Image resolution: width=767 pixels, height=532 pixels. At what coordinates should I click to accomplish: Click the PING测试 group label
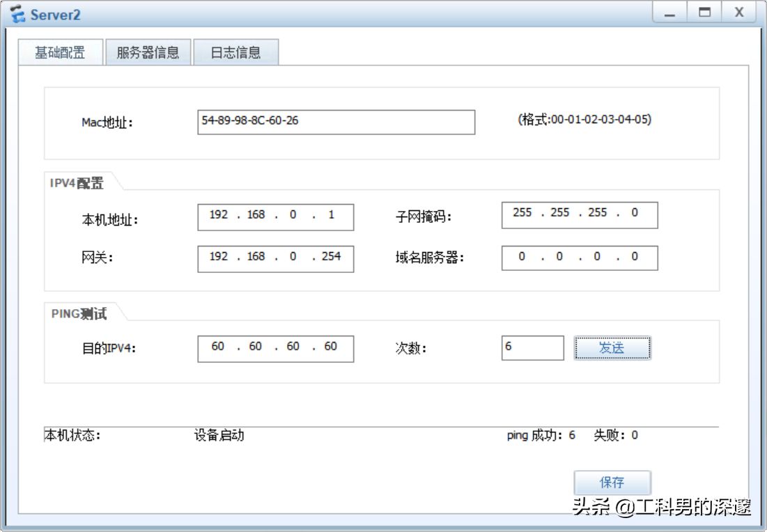(79, 313)
